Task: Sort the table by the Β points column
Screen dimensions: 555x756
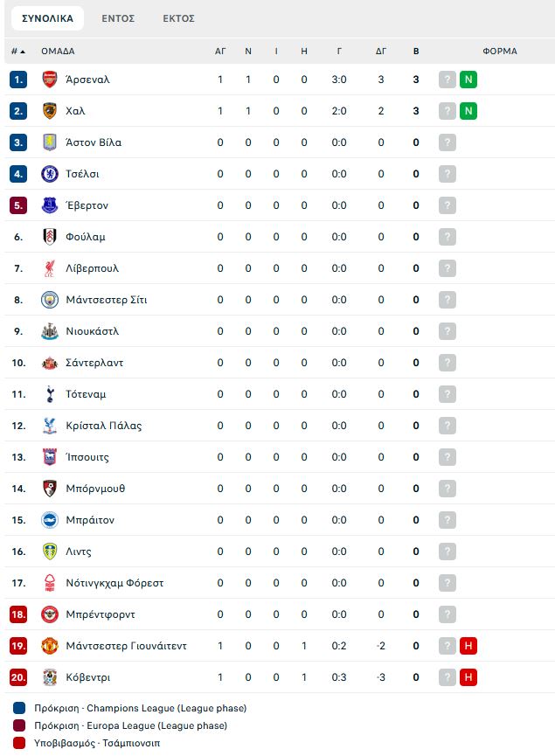Action: coord(416,51)
